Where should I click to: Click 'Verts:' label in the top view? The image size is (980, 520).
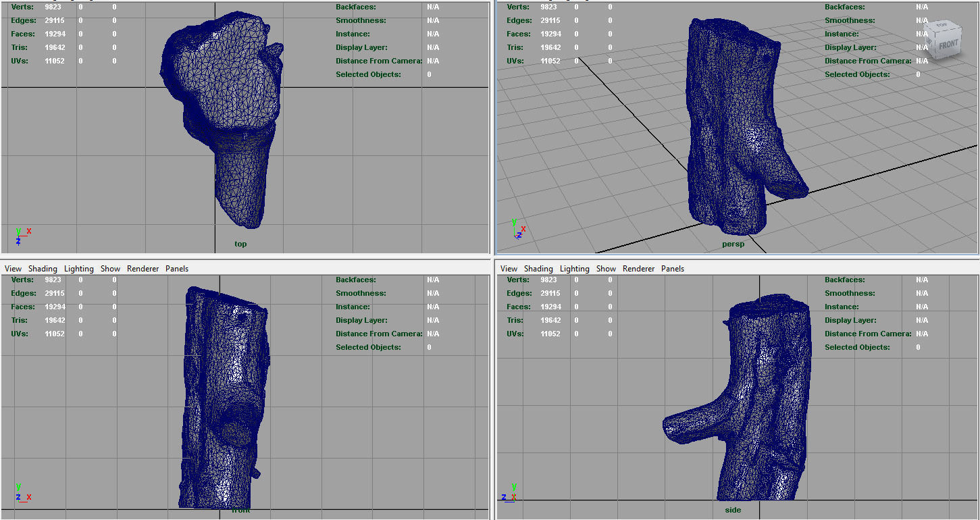tap(22, 7)
